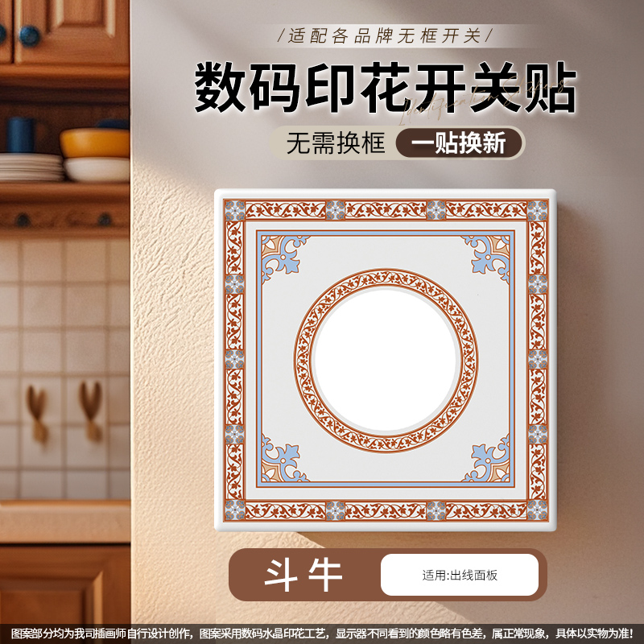Select the top-right blue corner ornament
644x644 pixels.
coord(487,257)
